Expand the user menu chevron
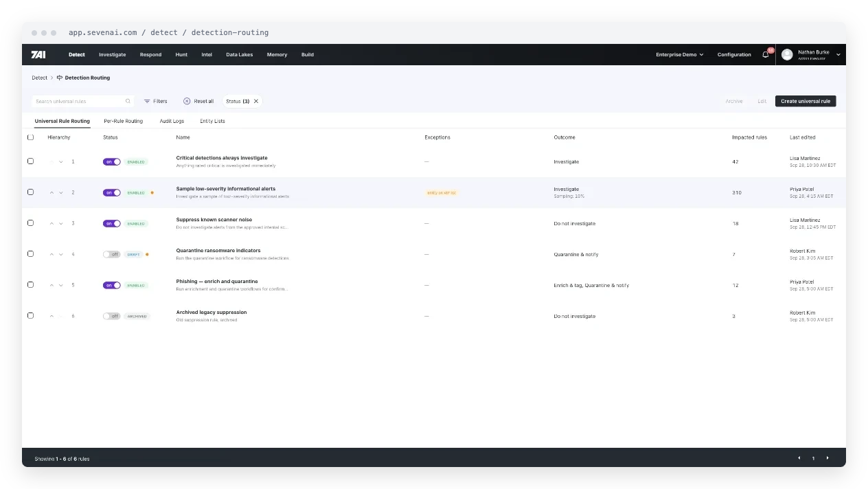This screenshot has height=489, width=868. 838,55
